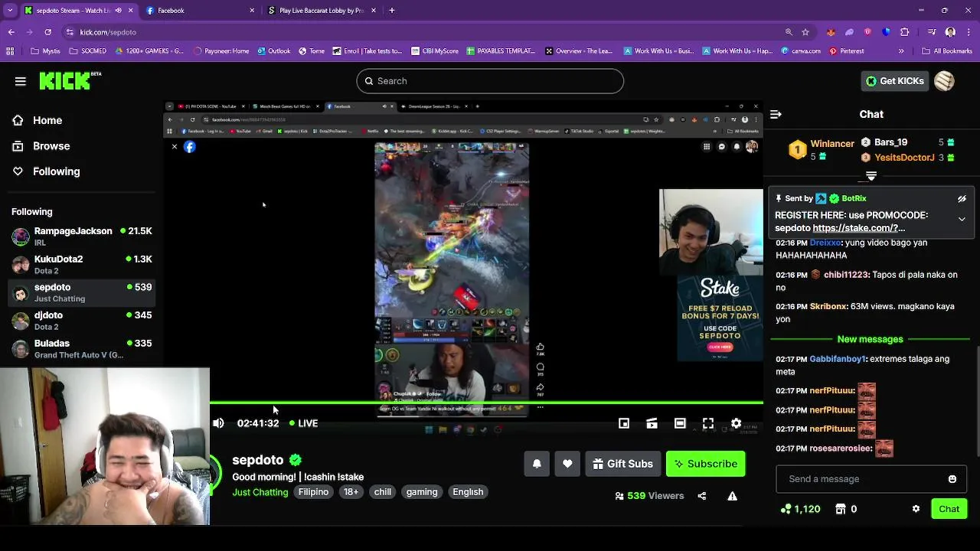The height and width of the screenshot is (551, 980).
Task: Open tab search dropdown arrow
Action: coord(9,11)
